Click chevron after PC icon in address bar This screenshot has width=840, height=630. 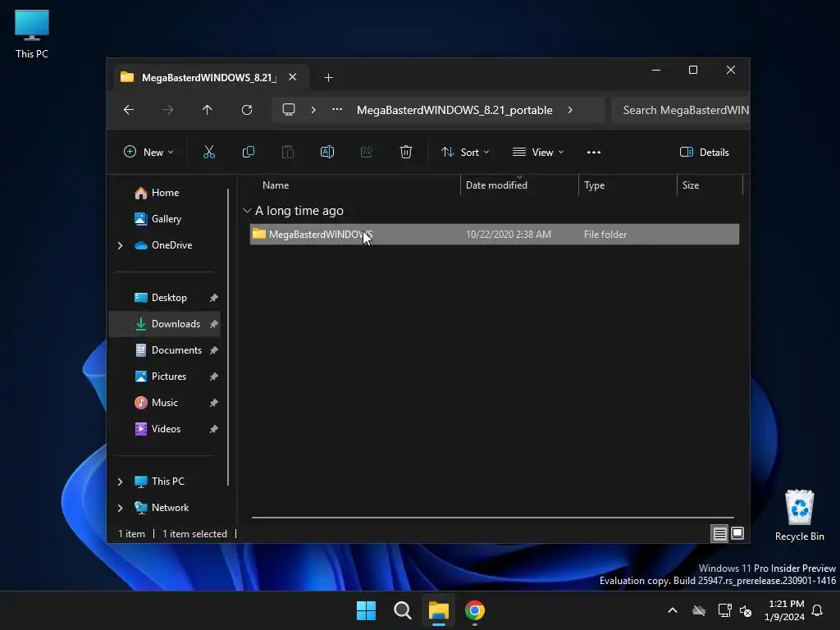[x=313, y=110]
